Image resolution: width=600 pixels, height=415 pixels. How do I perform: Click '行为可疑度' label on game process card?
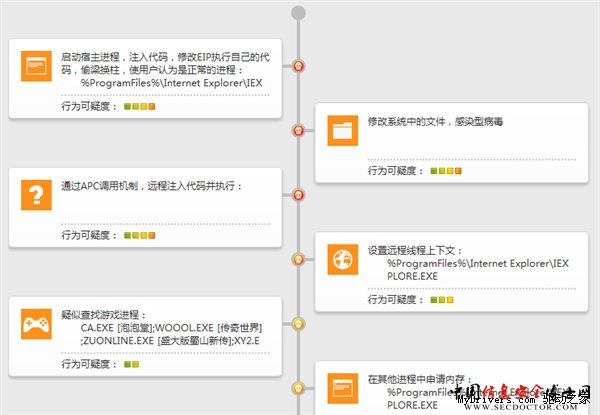point(86,364)
